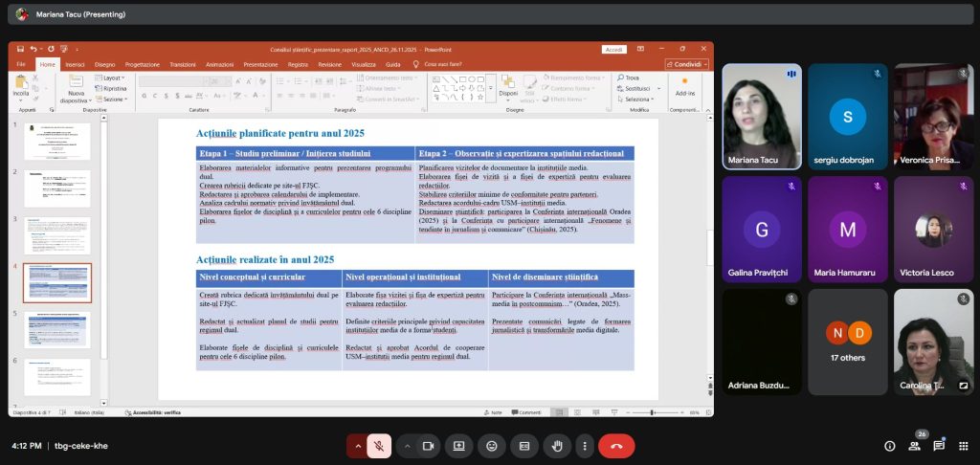The image size is (980, 465).
Task: Open meeting details info icon
Action: click(x=889, y=446)
